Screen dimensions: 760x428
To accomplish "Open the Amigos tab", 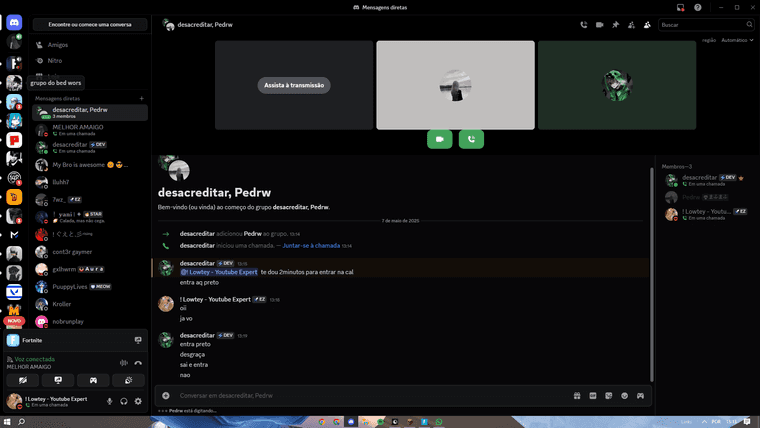I will pos(90,45).
